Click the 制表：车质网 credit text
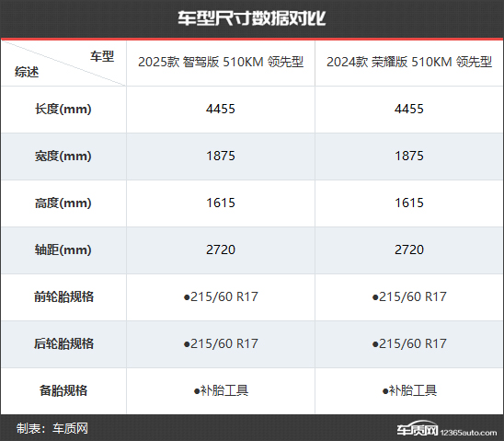The image size is (504, 441). pos(52,428)
